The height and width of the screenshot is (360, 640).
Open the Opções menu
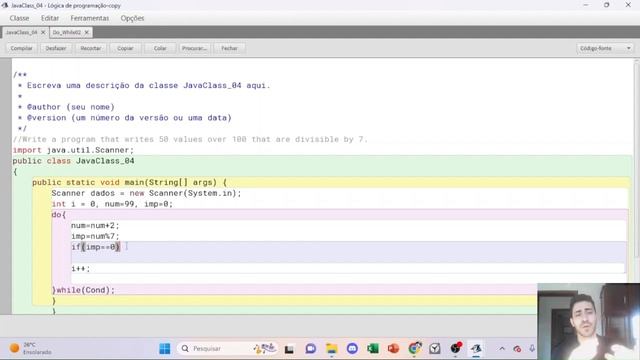click(x=132, y=18)
